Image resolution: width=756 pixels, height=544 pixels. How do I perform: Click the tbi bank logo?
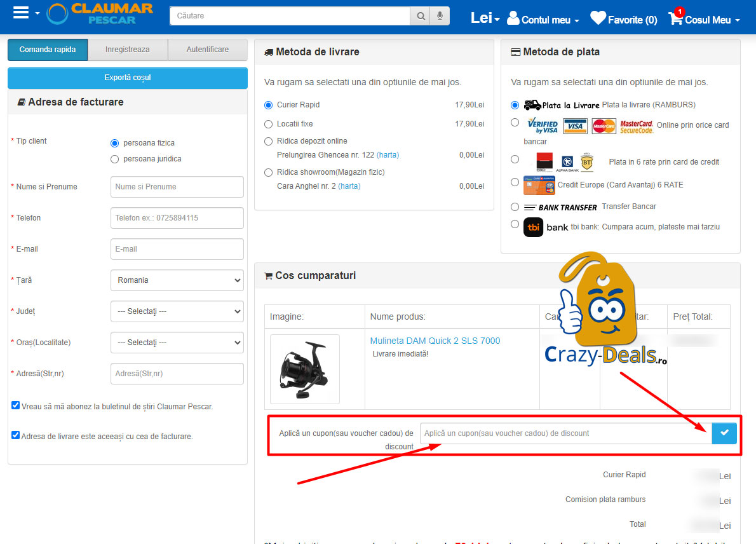pos(546,227)
